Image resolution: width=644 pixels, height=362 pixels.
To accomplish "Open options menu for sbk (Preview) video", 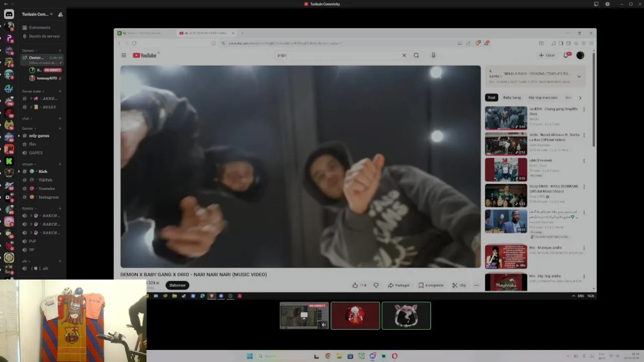I will coord(584,161).
